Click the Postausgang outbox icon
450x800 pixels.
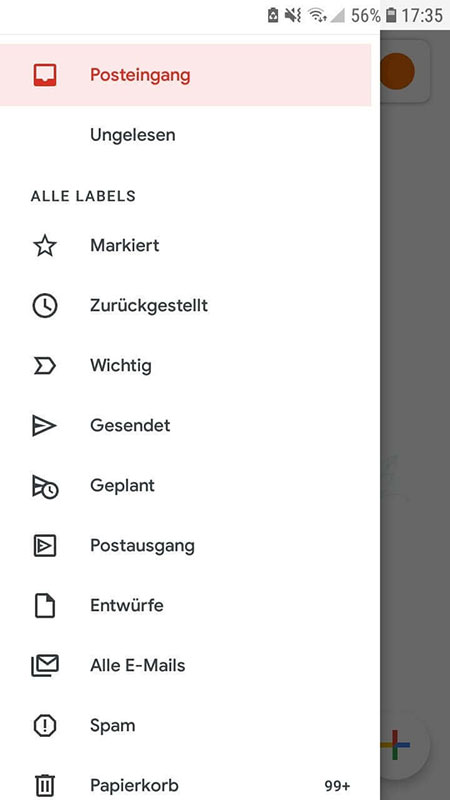click(x=45, y=546)
